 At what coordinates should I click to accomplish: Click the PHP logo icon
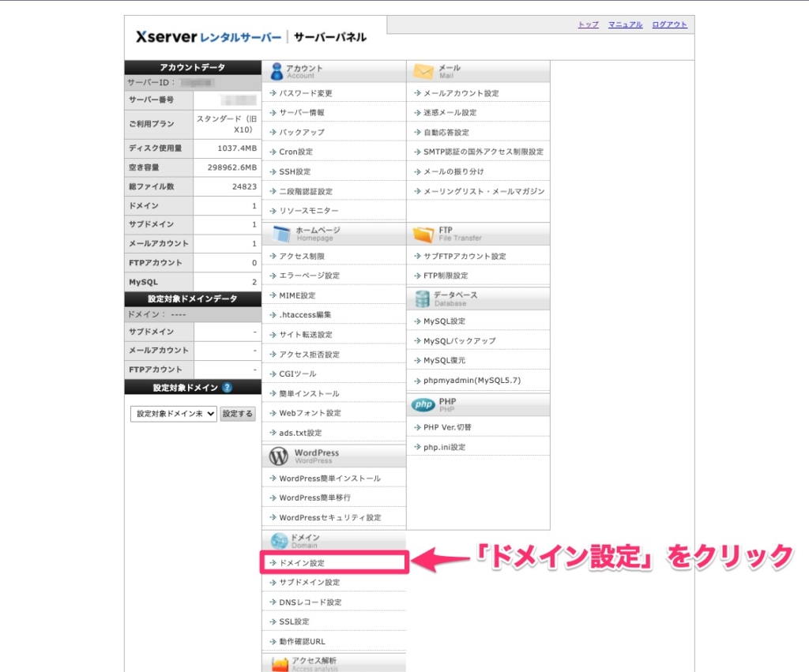(423, 405)
